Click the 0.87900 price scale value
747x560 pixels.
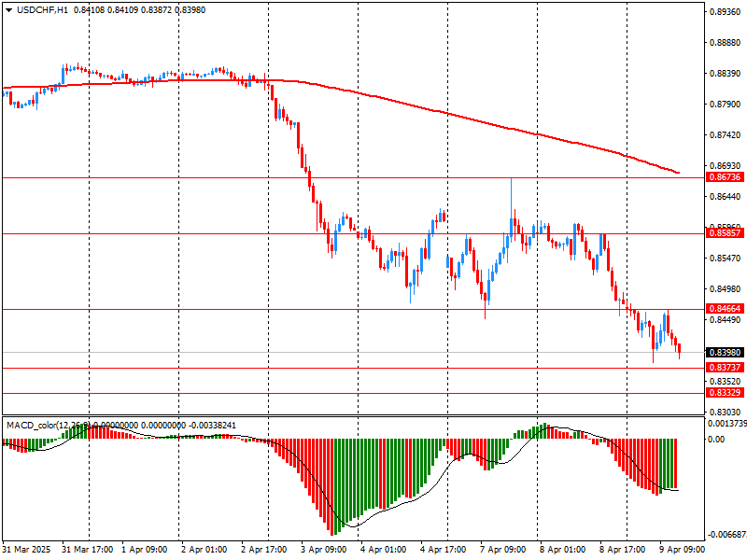pyautogui.click(x=725, y=105)
